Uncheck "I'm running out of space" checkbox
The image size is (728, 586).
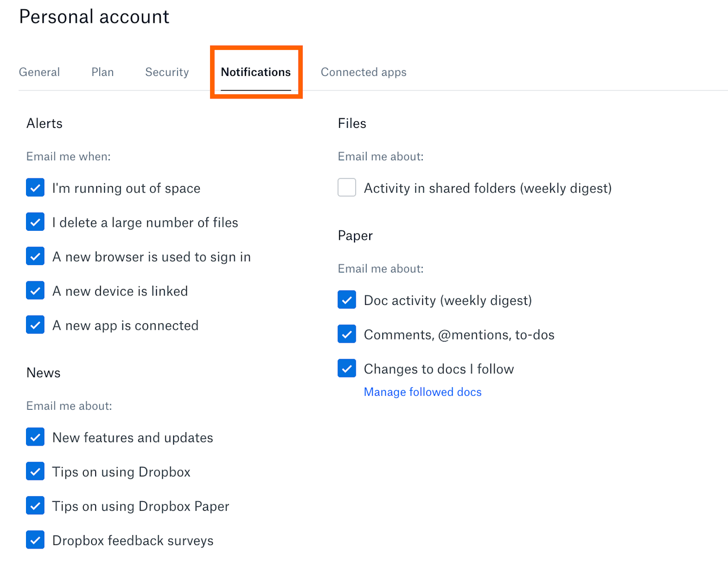point(35,187)
